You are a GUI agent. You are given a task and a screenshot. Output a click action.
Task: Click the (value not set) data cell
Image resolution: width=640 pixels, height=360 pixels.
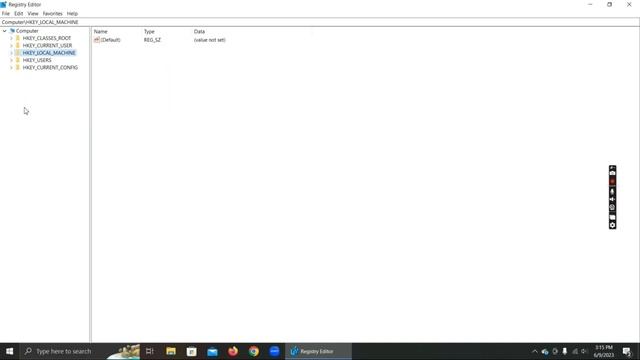(x=210, y=40)
